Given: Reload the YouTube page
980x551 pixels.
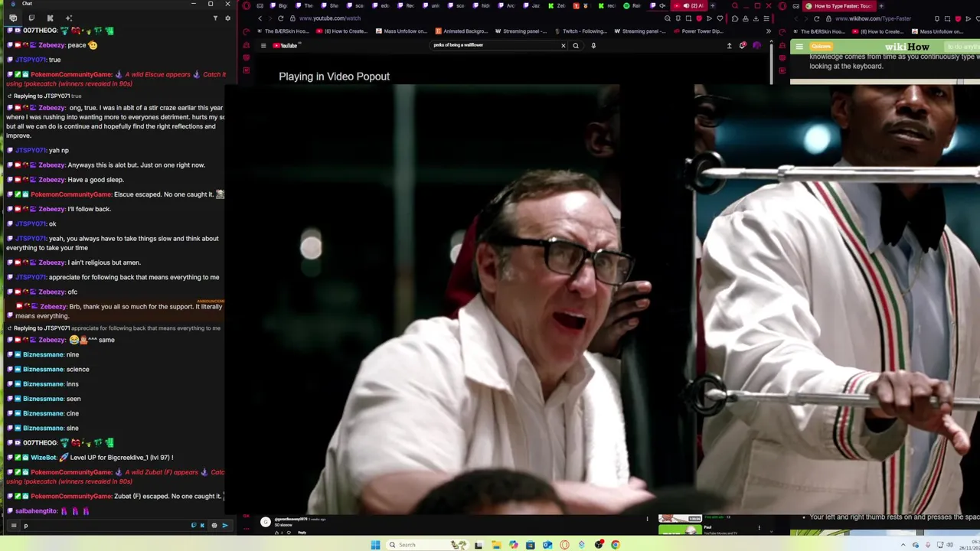Looking at the screenshot, I should pos(281,18).
